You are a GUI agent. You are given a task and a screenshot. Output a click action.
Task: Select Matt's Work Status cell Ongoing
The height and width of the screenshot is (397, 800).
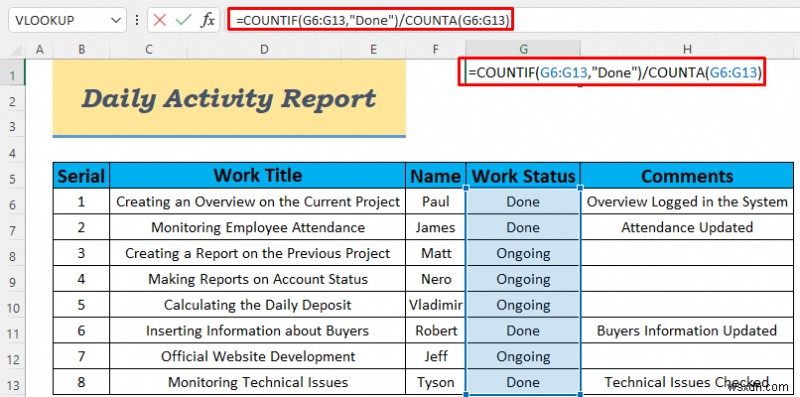[523, 253]
